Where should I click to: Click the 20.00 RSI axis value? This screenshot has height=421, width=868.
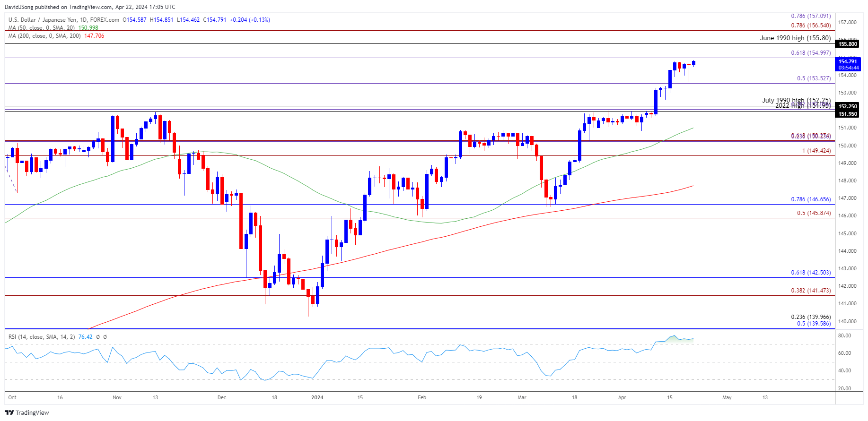click(x=844, y=388)
